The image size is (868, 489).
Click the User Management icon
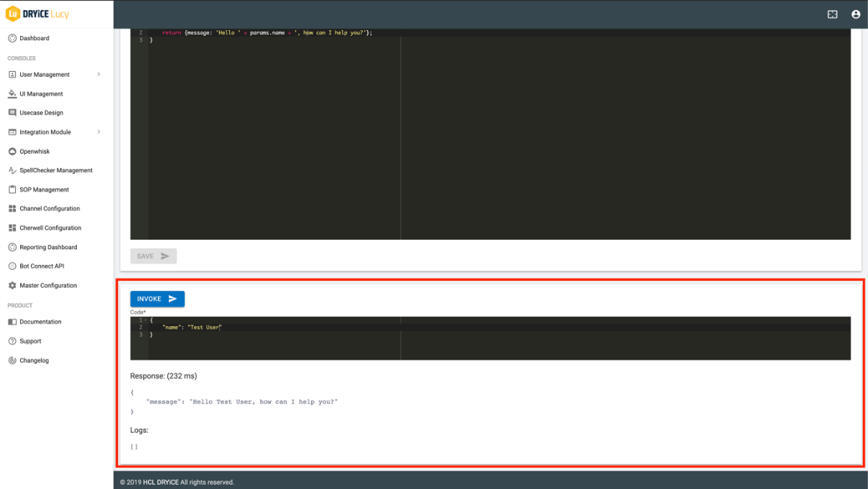point(12,75)
